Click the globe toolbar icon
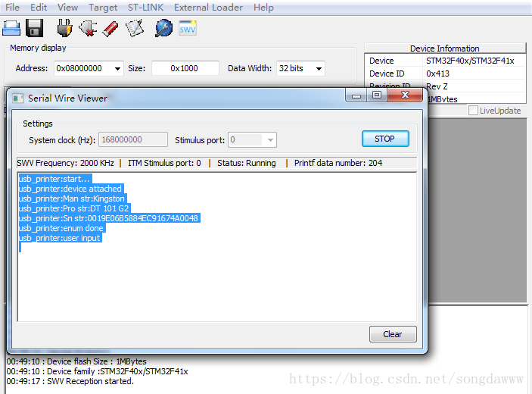Image resolution: width=532 pixels, height=394 pixels. point(163,29)
